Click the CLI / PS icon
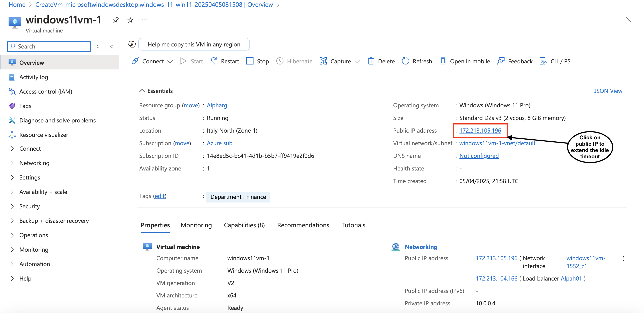This screenshot has height=313, width=644. tap(543, 61)
